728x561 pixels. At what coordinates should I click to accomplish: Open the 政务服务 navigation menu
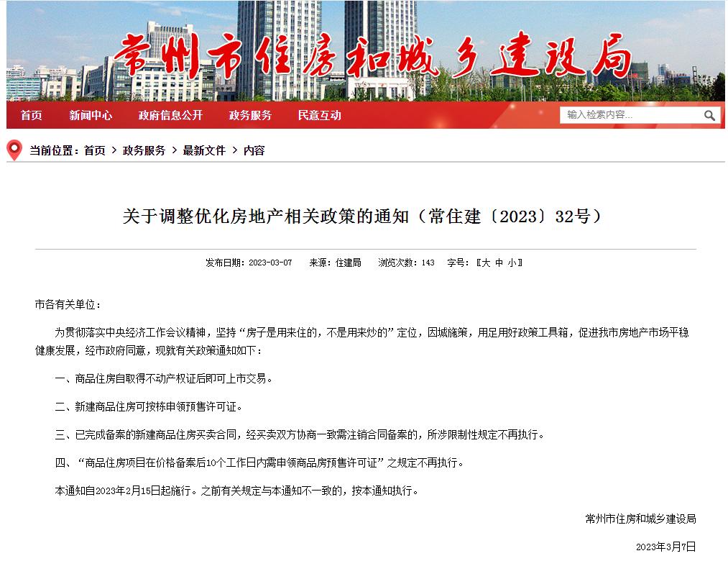point(249,116)
